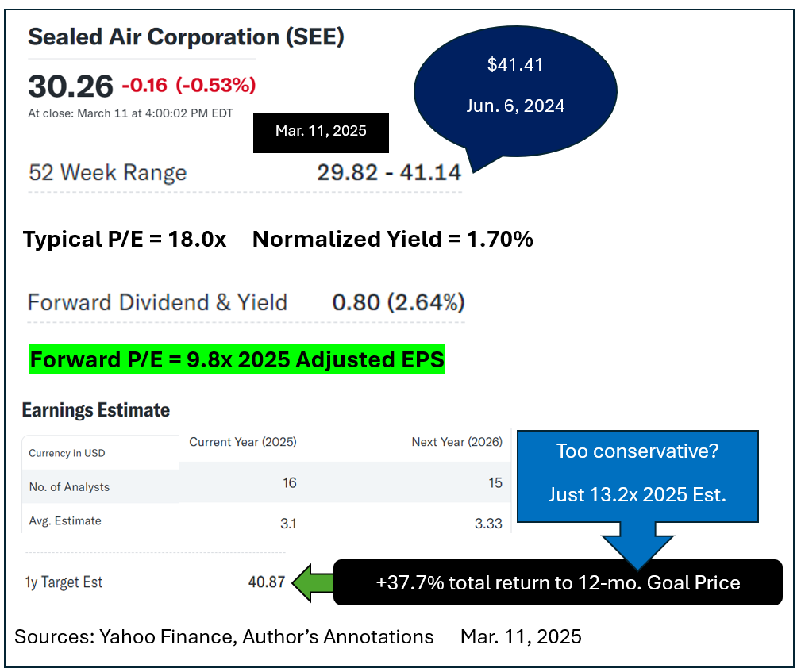Click the Typical P/E = 18.0x text
Viewport: 801px width, 672px height.
click(125, 239)
